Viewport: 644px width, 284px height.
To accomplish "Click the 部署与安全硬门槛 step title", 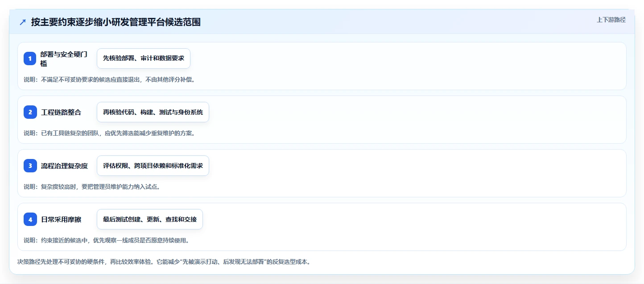I will [64, 58].
